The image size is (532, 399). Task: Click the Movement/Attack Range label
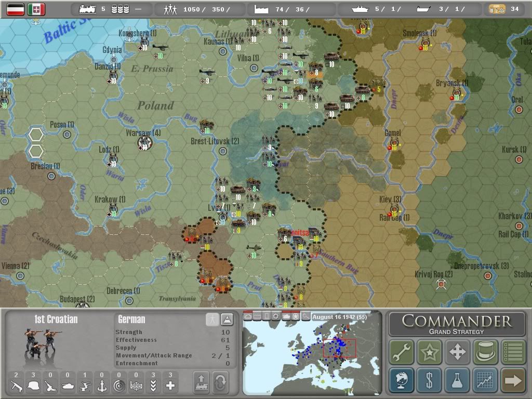[154, 355]
